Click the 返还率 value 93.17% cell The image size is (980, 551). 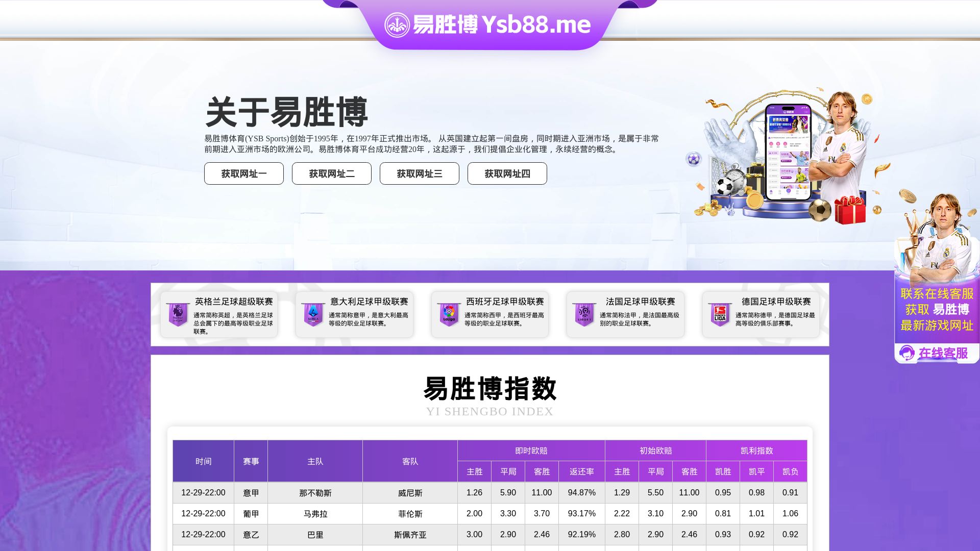pyautogui.click(x=582, y=514)
